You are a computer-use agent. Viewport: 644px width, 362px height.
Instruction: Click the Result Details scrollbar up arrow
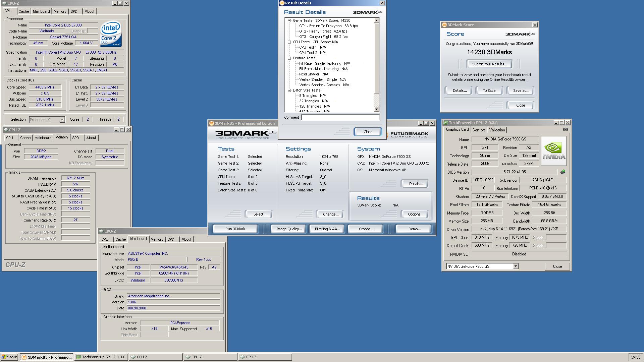(376, 20)
